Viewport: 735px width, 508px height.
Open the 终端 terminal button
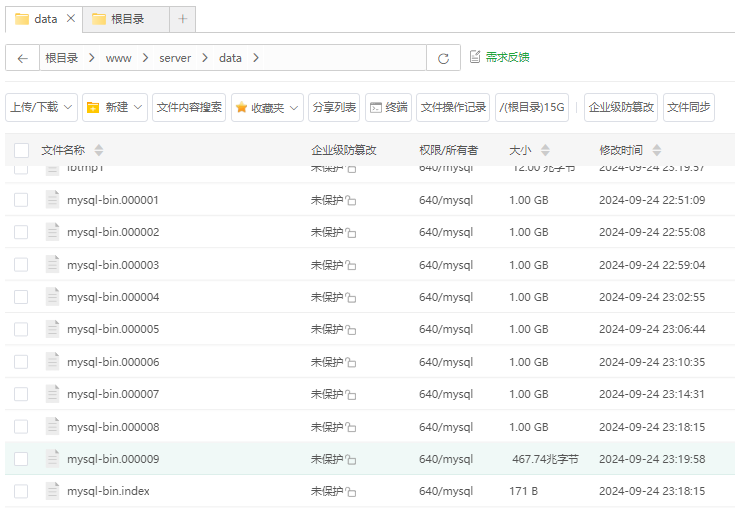click(388, 107)
